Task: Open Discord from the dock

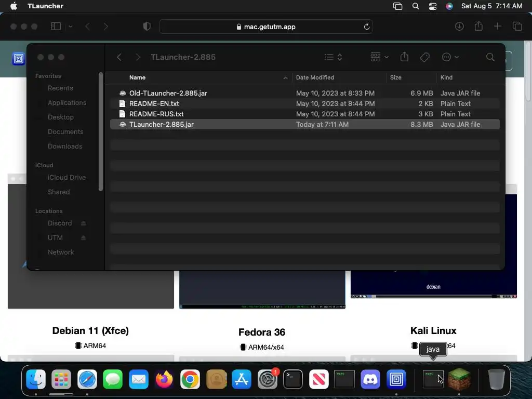Action: [x=370, y=379]
